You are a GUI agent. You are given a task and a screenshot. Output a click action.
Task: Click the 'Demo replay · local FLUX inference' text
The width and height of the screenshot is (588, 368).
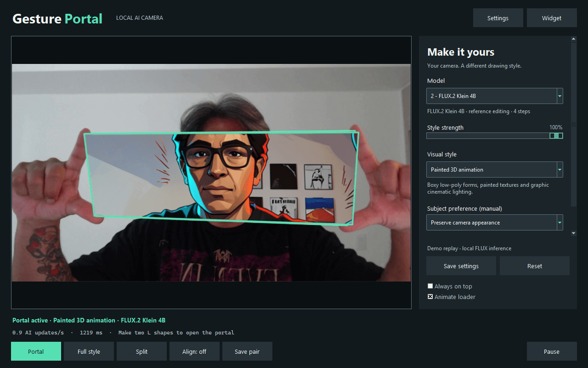point(469,248)
